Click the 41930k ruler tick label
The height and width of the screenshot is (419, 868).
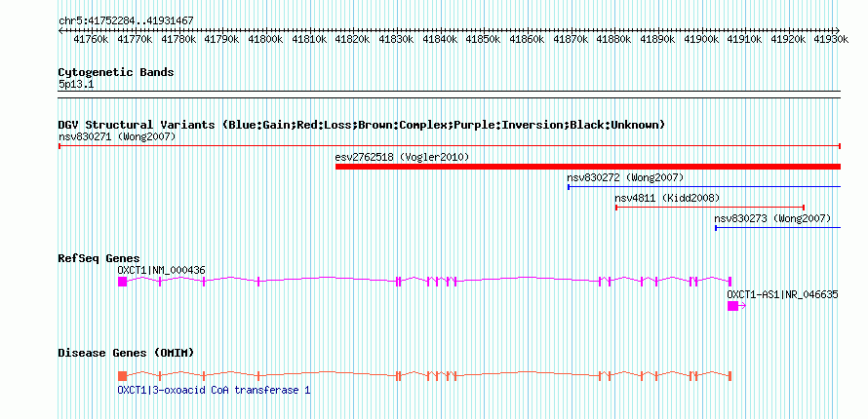click(832, 39)
